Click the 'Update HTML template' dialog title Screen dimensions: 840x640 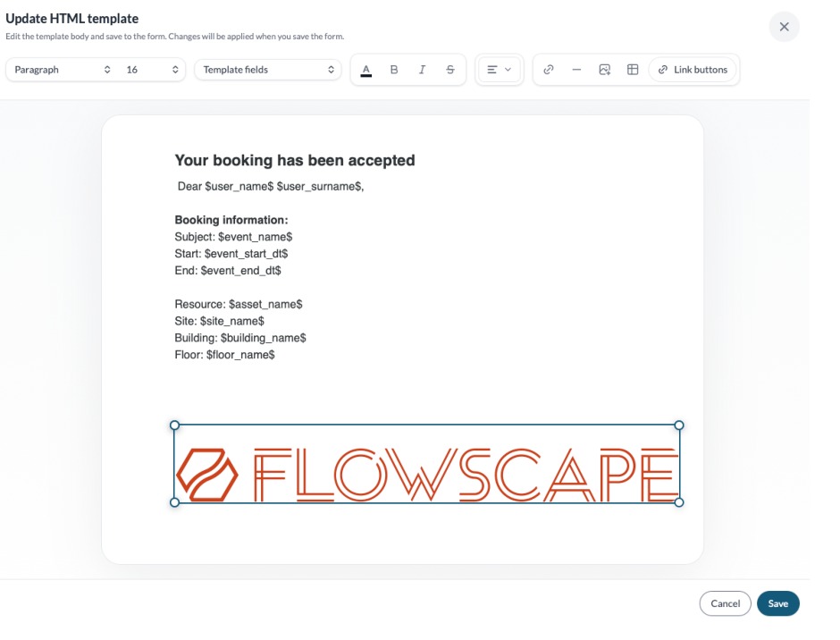[71, 18]
